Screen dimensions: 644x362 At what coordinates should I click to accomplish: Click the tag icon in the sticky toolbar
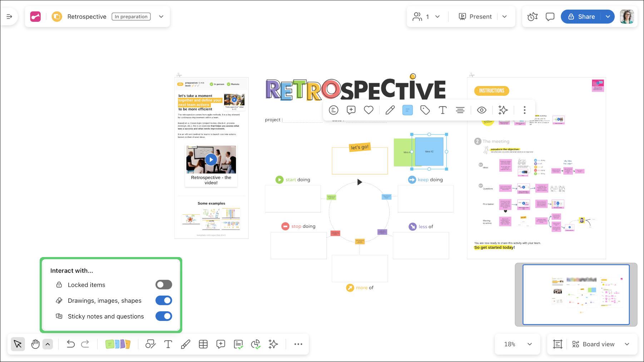[425, 110]
